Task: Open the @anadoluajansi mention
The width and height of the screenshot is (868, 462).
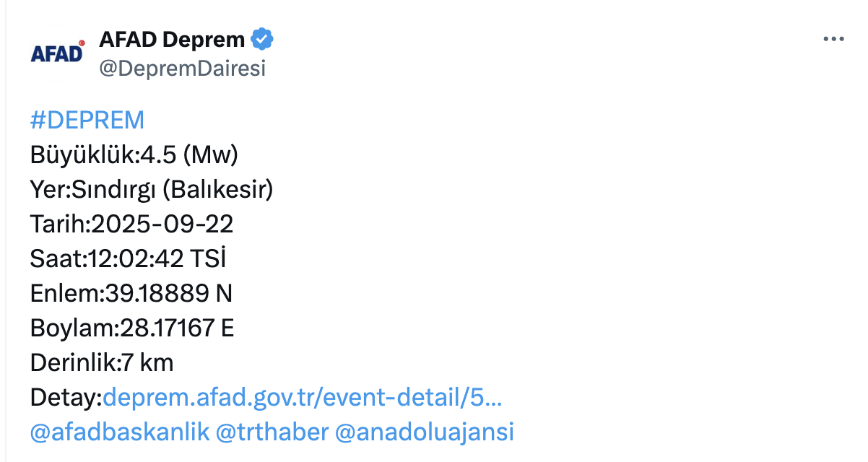Action: click(x=424, y=432)
